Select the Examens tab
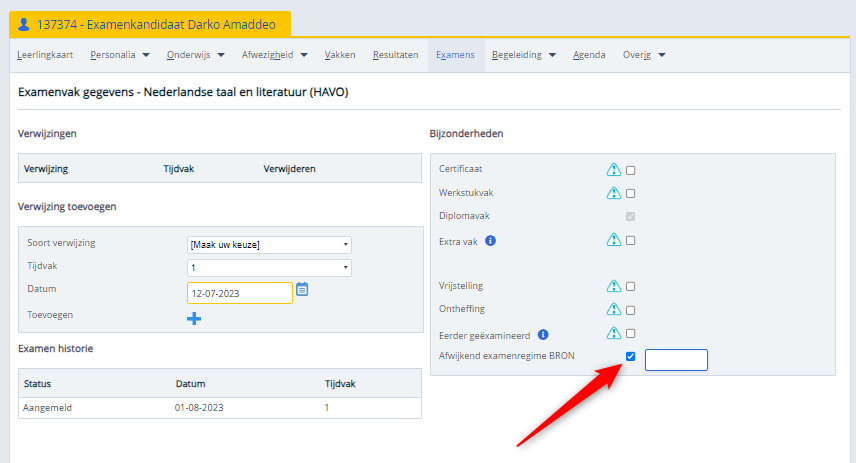Screen dimensions: 856x463 [455, 55]
